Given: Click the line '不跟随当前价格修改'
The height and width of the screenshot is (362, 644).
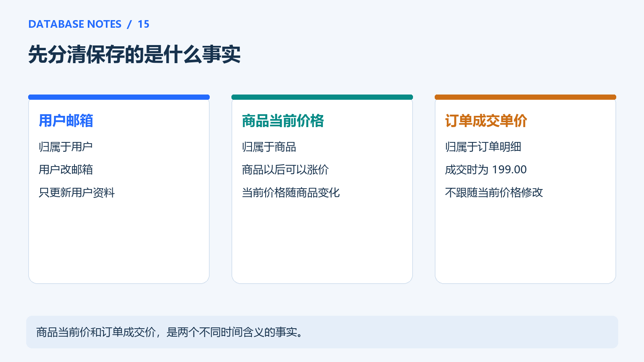Looking at the screenshot, I should pyautogui.click(x=494, y=193).
